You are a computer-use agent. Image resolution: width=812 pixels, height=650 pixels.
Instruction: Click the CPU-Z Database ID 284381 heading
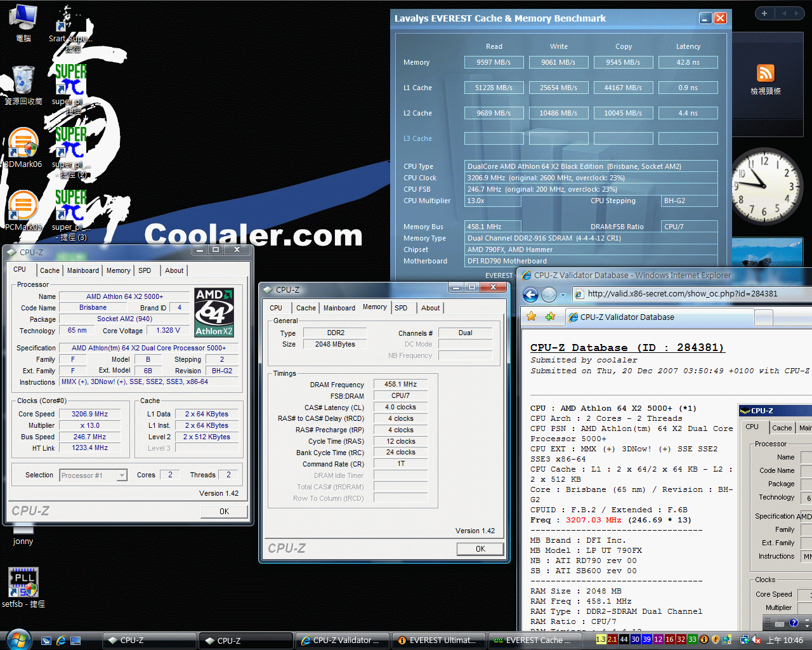tap(627, 348)
